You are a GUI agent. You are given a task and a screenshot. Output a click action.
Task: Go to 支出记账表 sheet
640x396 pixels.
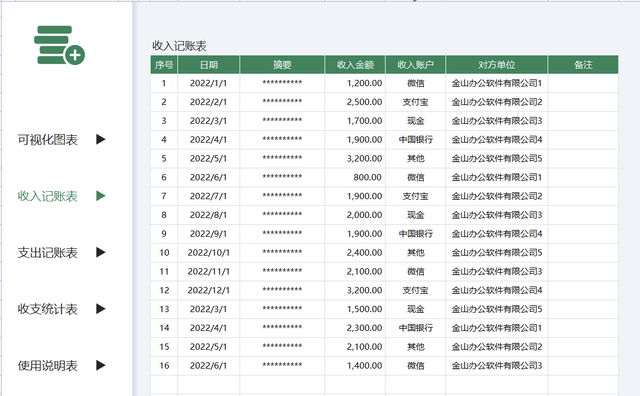point(47,252)
